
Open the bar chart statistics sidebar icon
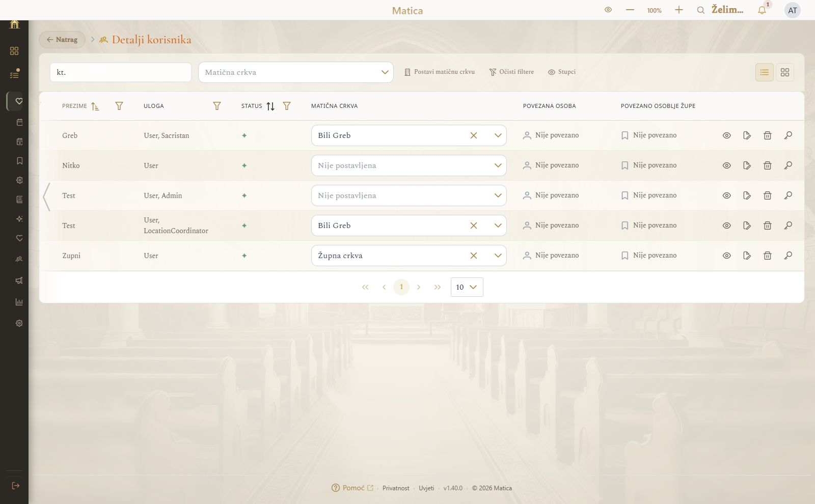[19, 302]
